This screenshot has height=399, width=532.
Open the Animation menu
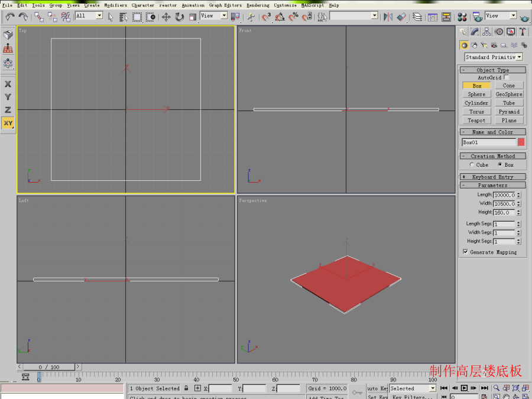click(x=193, y=5)
